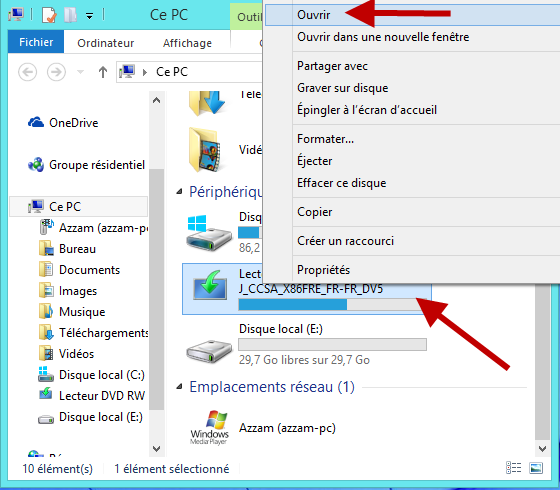Switch to the Ordinateur ribbon tab
The height and width of the screenshot is (490, 560).
tap(106, 43)
